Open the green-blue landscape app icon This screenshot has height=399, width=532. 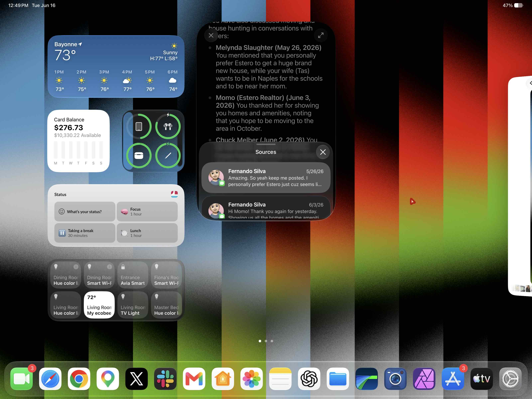[367, 379]
